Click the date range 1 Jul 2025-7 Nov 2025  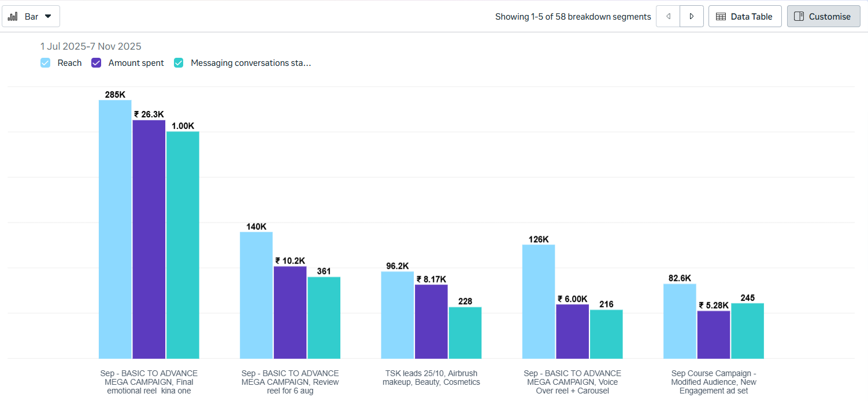tap(91, 46)
